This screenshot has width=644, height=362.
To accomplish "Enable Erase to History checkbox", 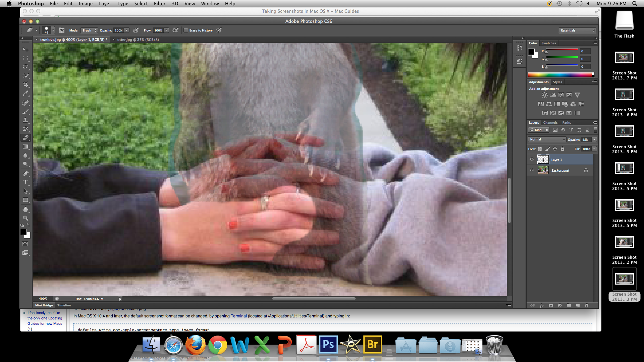I will 186,30.
